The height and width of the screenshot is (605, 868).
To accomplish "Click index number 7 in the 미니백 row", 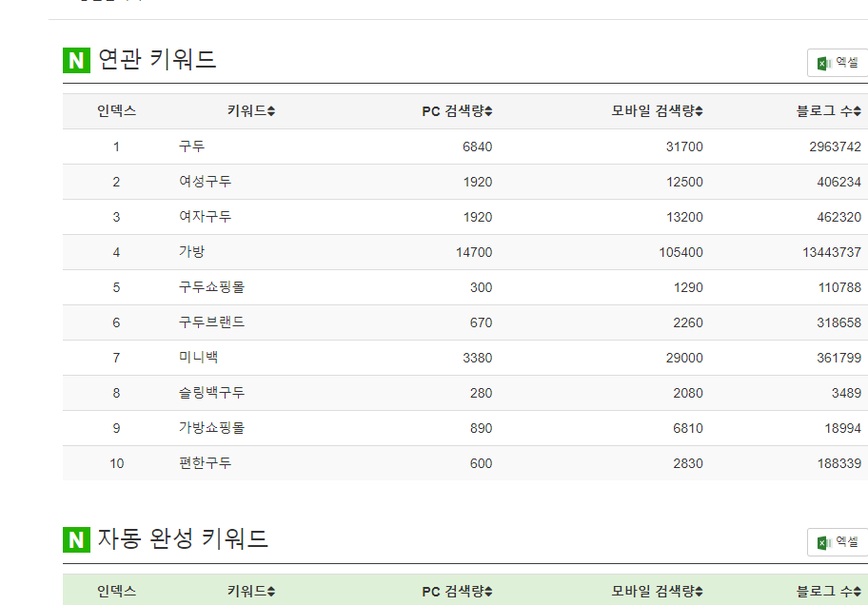I will coord(116,358).
